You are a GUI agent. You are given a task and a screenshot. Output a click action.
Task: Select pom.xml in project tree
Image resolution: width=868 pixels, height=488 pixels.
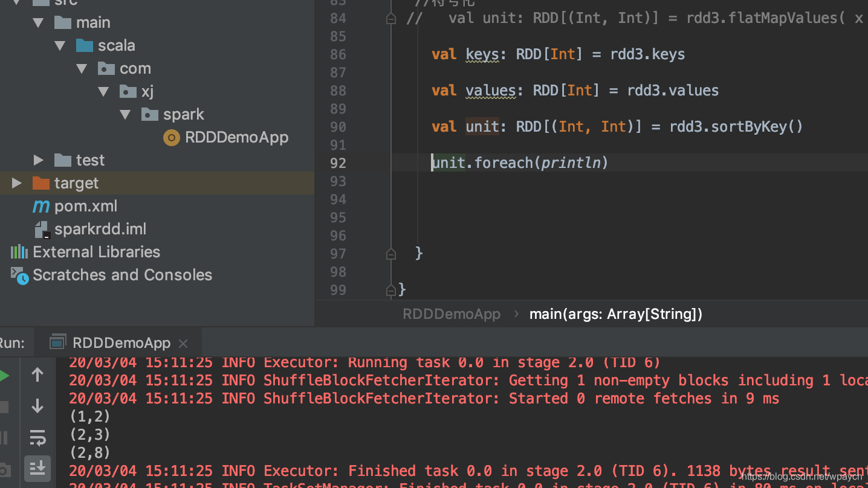pyautogui.click(x=86, y=207)
